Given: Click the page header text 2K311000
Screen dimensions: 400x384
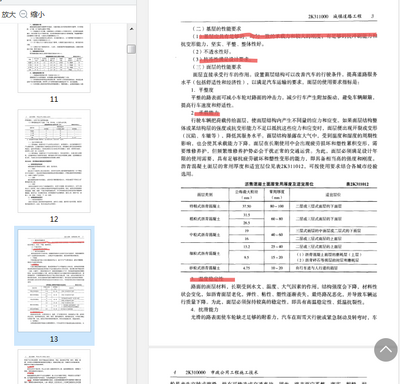Looking at the screenshot, I should tap(318, 16).
